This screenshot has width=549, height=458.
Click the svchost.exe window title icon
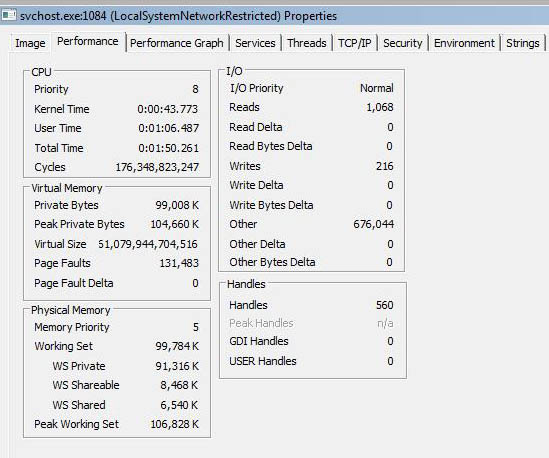point(9,15)
